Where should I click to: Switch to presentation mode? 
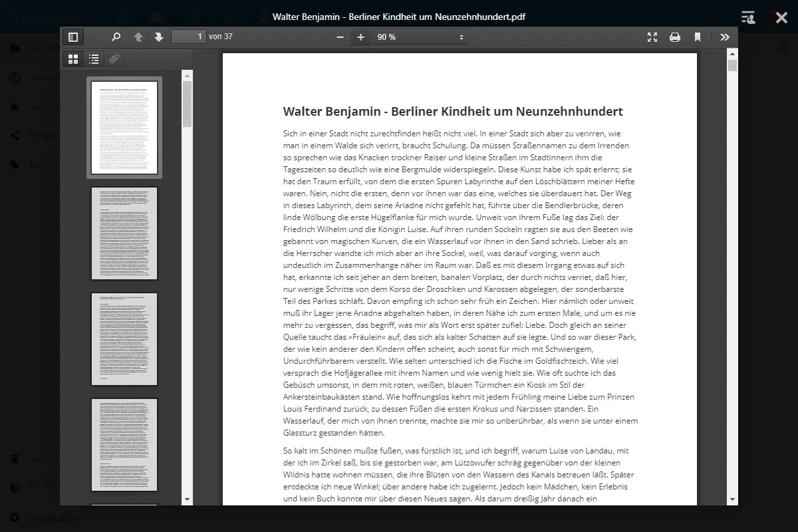click(652, 37)
